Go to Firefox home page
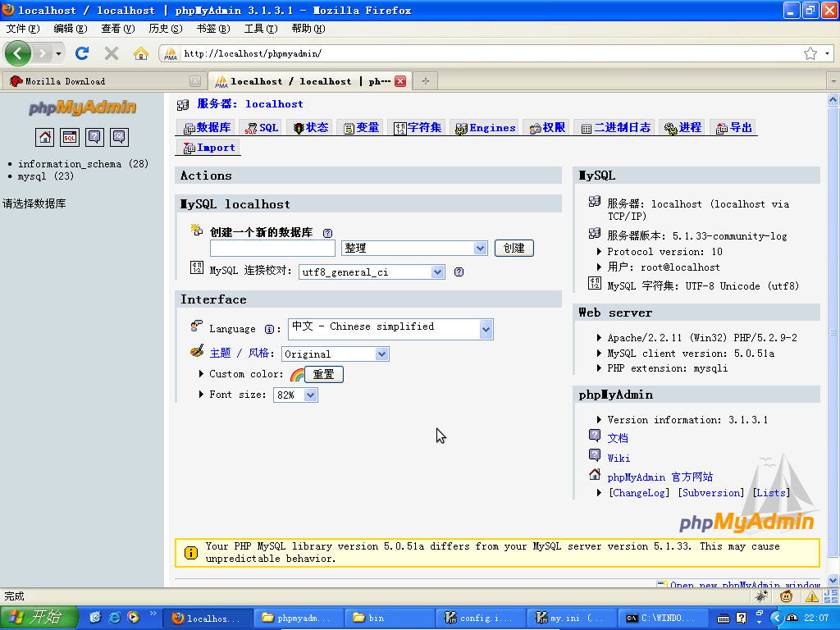Viewport: 840px width, 630px height. tap(141, 53)
